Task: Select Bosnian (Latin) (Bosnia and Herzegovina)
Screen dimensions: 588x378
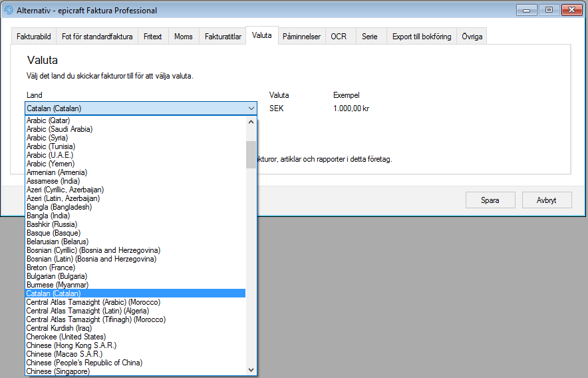Action: (x=136, y=259)
